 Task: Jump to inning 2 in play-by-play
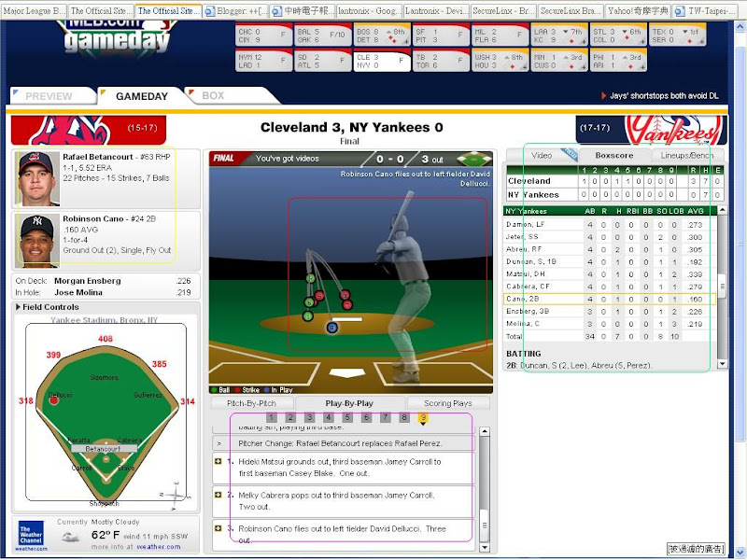coord(290,417)
